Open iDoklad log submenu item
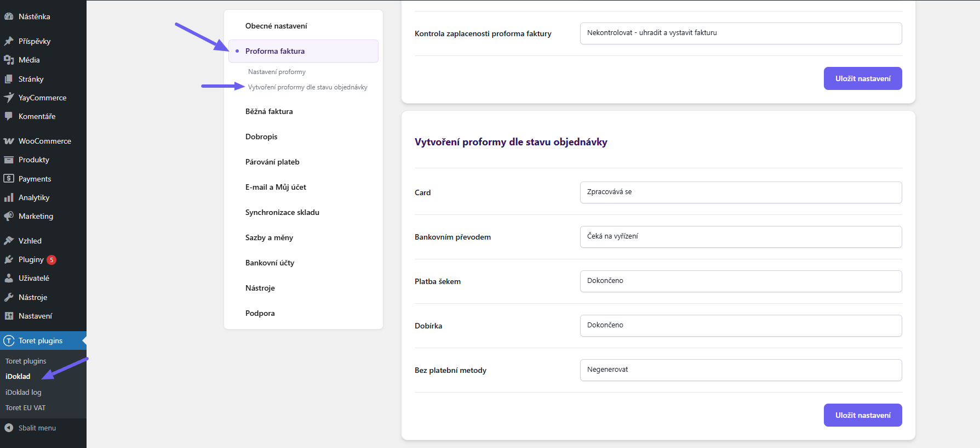 coord(24,392)
